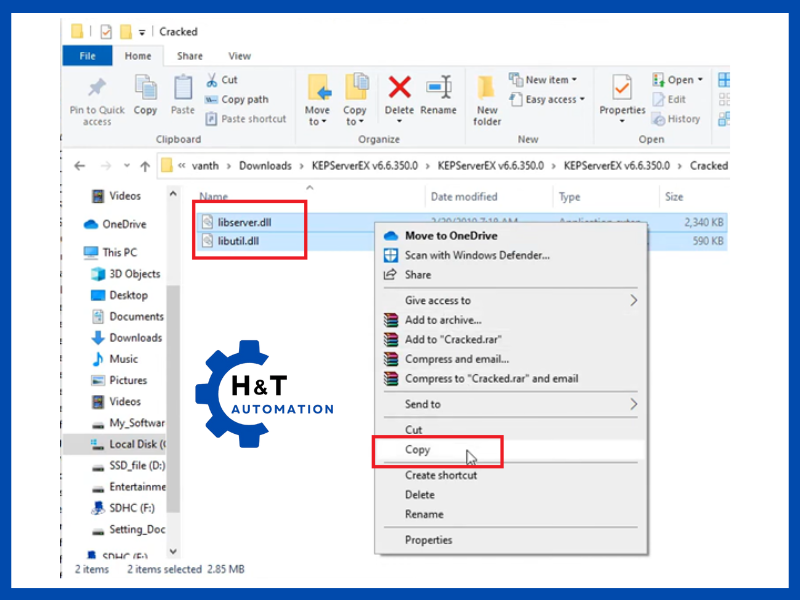Expand the Give access to submenu
Image resolution: width=800 pixels, height=600 pixels.
[634, 300]
